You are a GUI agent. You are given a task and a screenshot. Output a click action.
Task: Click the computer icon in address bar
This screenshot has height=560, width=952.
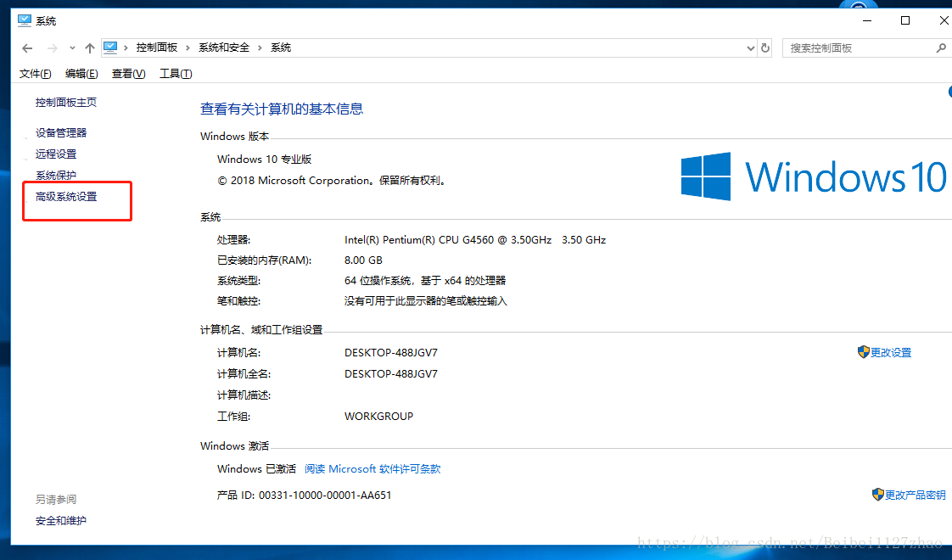tap(110, 48)
